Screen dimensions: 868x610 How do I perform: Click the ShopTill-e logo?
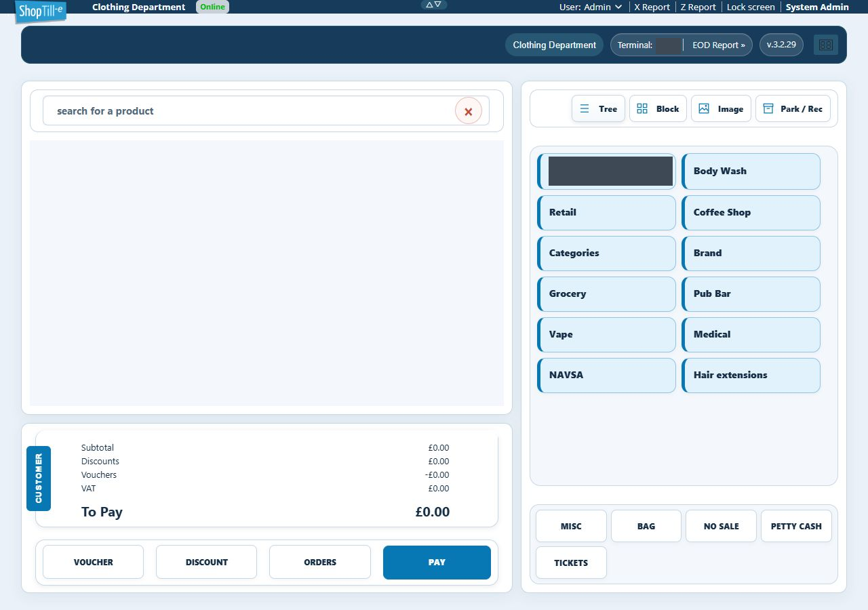coord(41,12)
